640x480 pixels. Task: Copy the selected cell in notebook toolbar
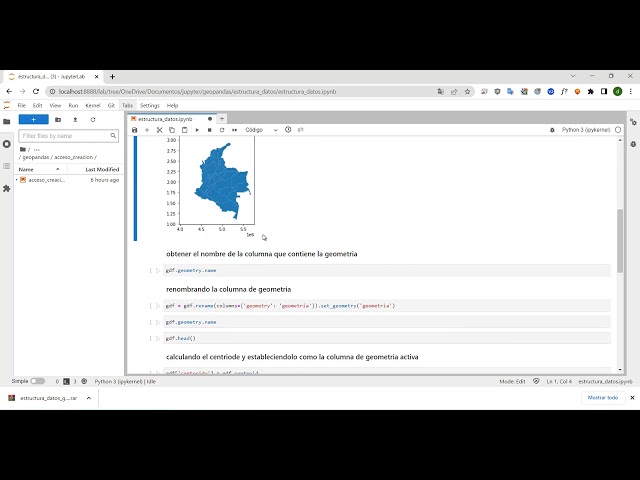click(172, 130)
